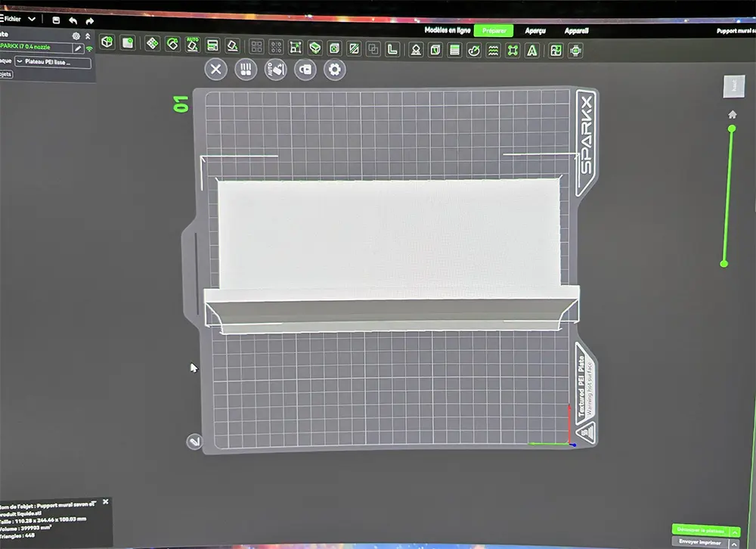Viewport: 756px width, 549px height.
Task: Click the puzzle assembly view icon
Action: 556,51
